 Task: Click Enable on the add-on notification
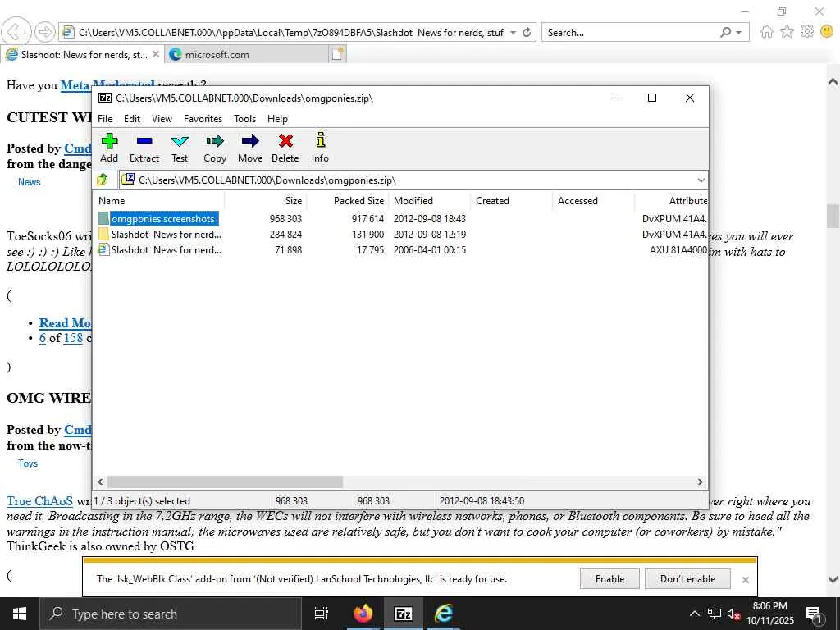pos(609,578)
